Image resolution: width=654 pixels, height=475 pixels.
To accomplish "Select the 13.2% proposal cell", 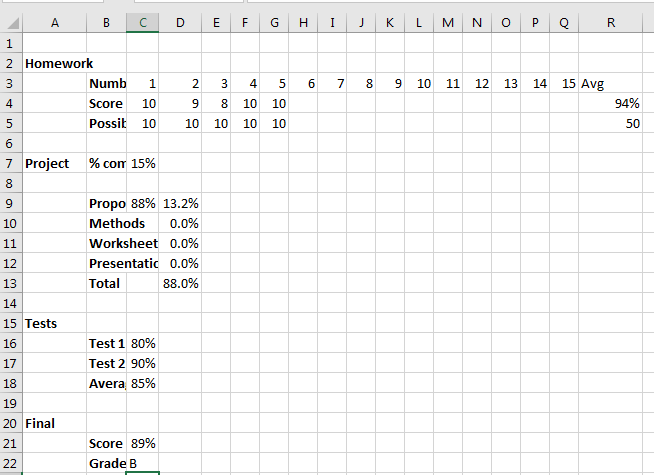I will pyautogui.click(x=180, y=203).
